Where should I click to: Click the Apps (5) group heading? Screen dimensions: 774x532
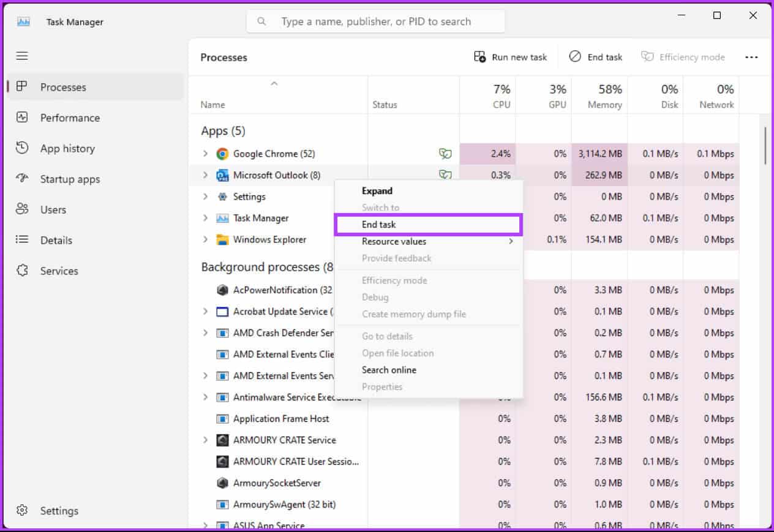(x=223, y=131)
